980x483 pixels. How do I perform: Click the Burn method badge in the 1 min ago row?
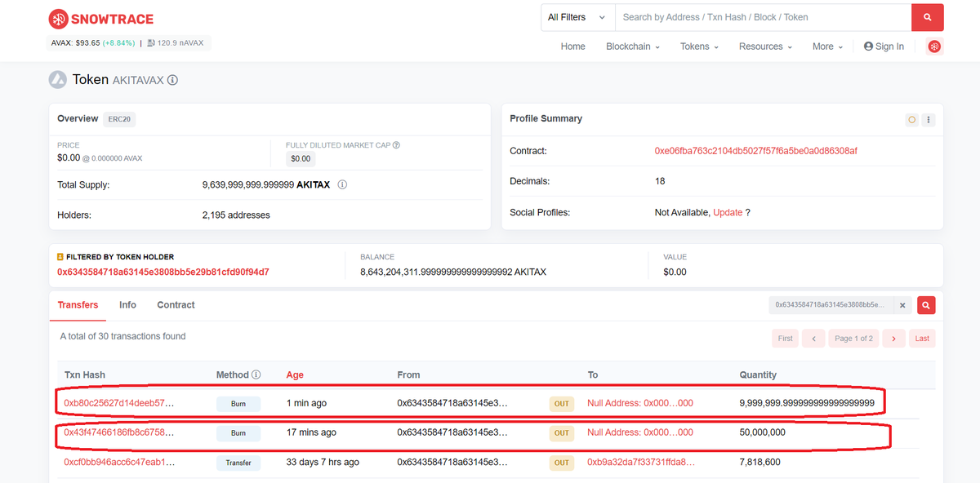tap(238, 404)
